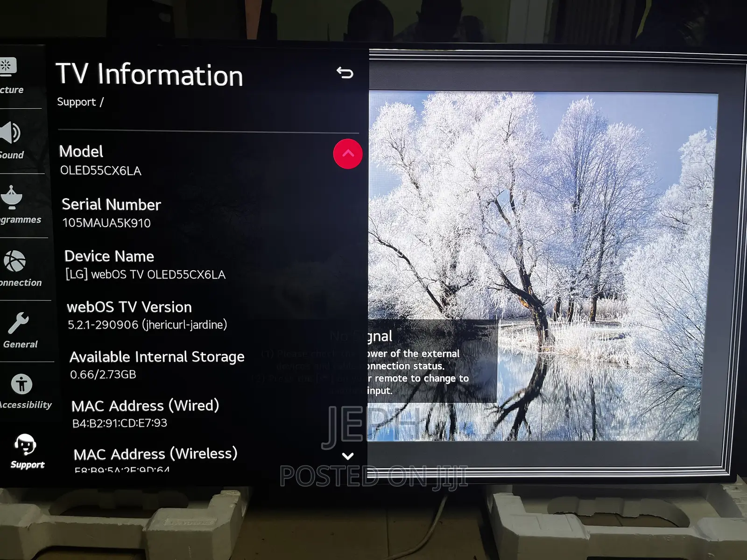Select the Support headset icon
Viewport: 747px width, 560px height.
(x=25, y=445)
